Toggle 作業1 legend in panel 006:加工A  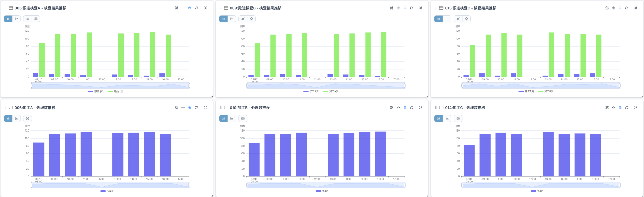tap(107, 191)
